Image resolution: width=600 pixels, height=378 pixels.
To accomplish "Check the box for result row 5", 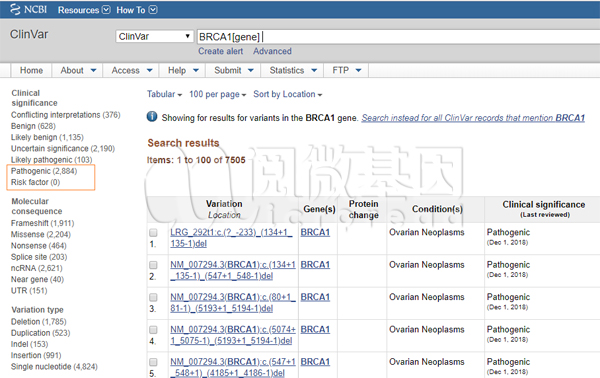I will click(153, 362).
